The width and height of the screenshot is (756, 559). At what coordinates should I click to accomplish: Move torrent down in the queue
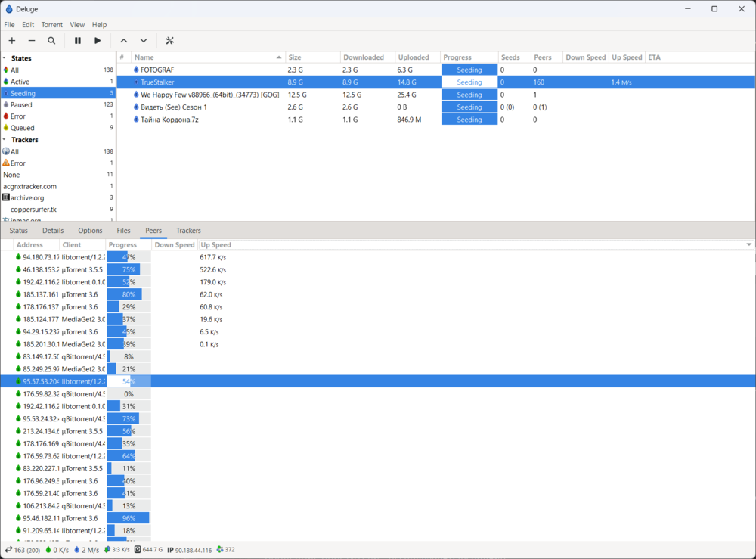[x=144, y=41]
